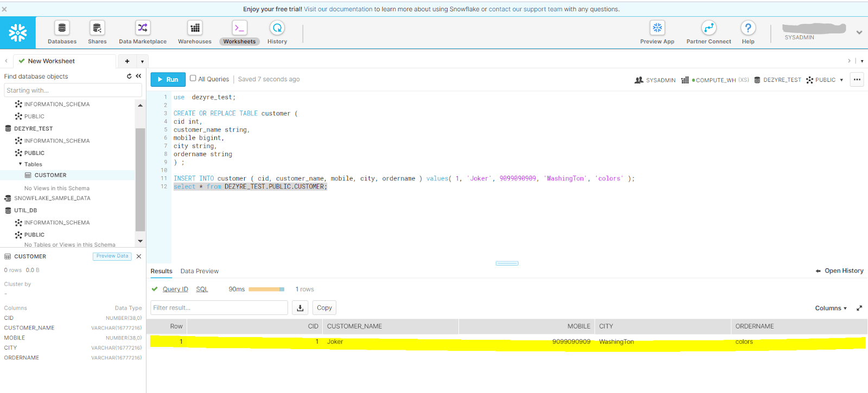
Task: Close the free trial banner
Action: pyautogui.click(x=4, y=9)
